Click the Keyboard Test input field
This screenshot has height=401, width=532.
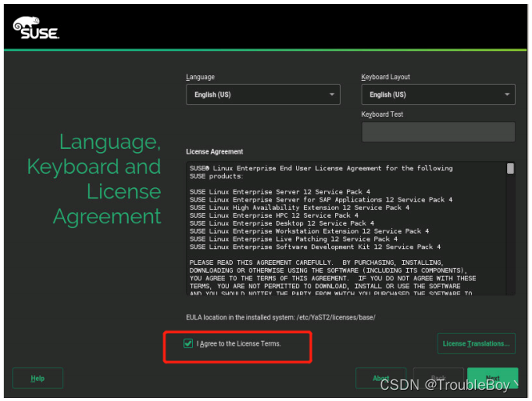pos(438,132)
